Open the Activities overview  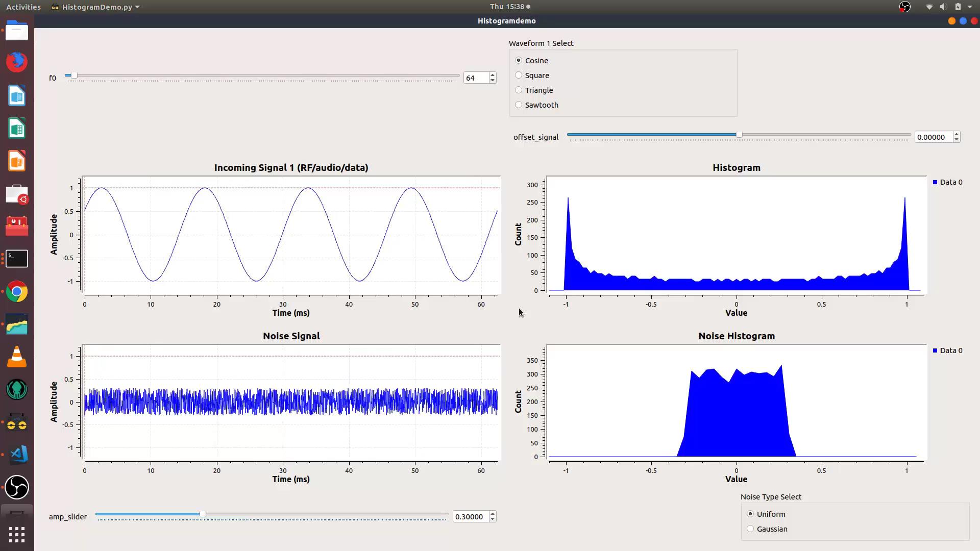coord(23,7)
